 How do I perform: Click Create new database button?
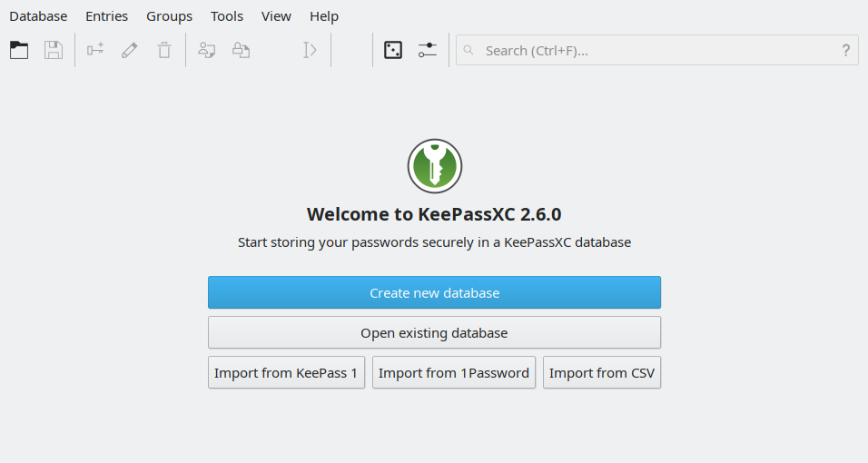pos(435,292)
